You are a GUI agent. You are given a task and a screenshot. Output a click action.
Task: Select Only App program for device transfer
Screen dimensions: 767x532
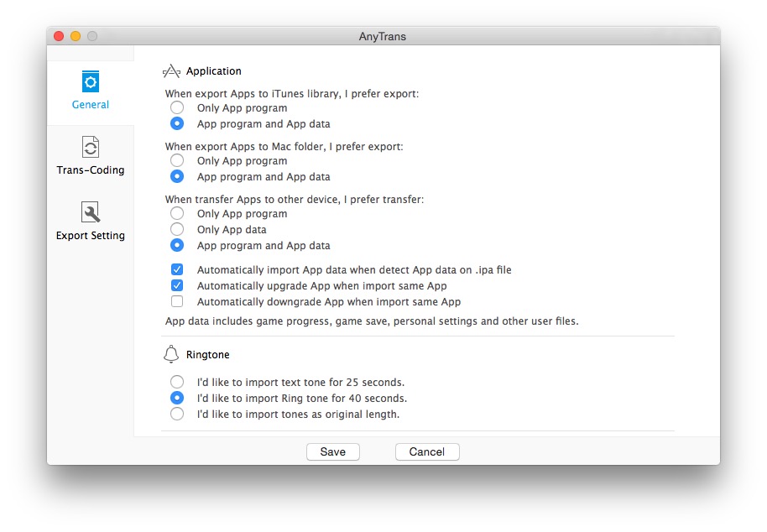coord(177,213)
